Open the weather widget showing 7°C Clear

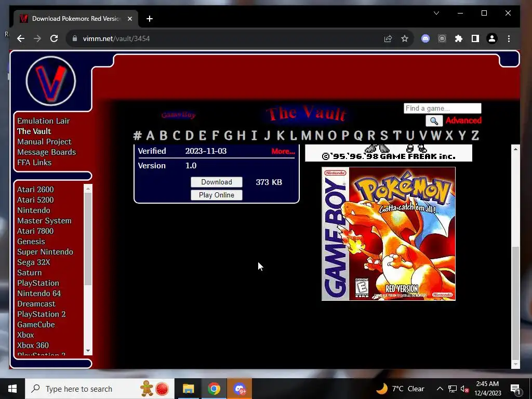(x=401, y=389)
